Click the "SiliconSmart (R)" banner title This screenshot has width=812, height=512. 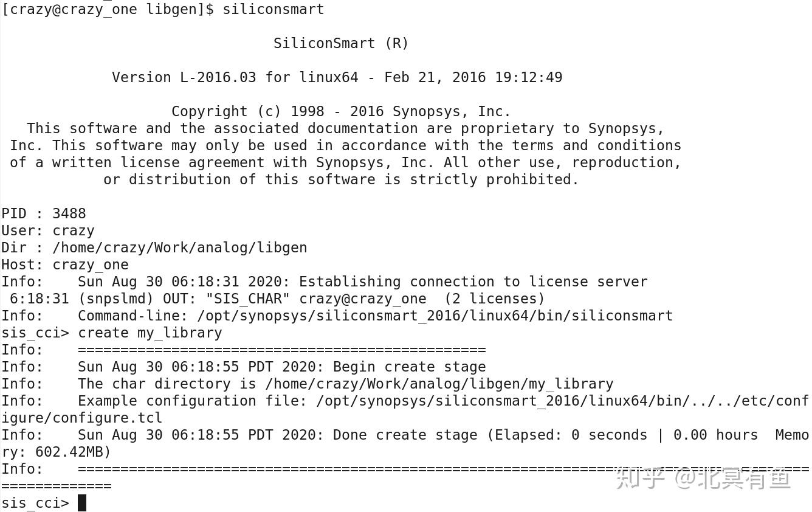[x=341, y=43]
